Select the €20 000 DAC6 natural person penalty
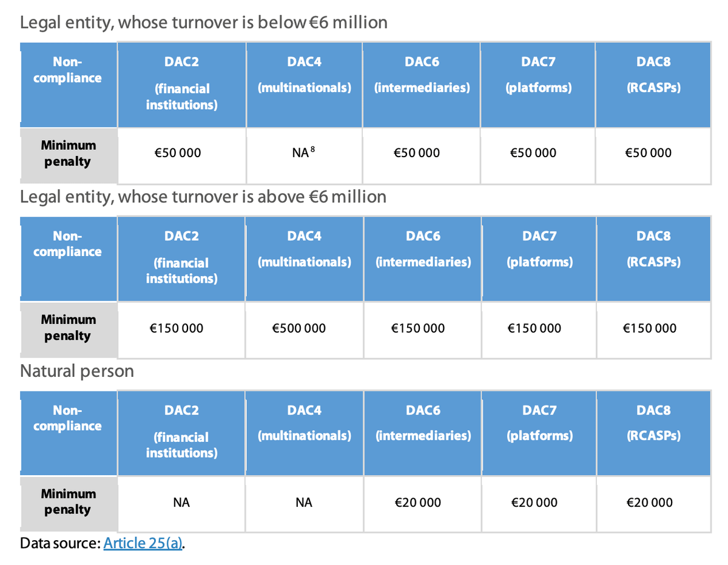This screenshot has height=565, width=728. pos(417,502)
